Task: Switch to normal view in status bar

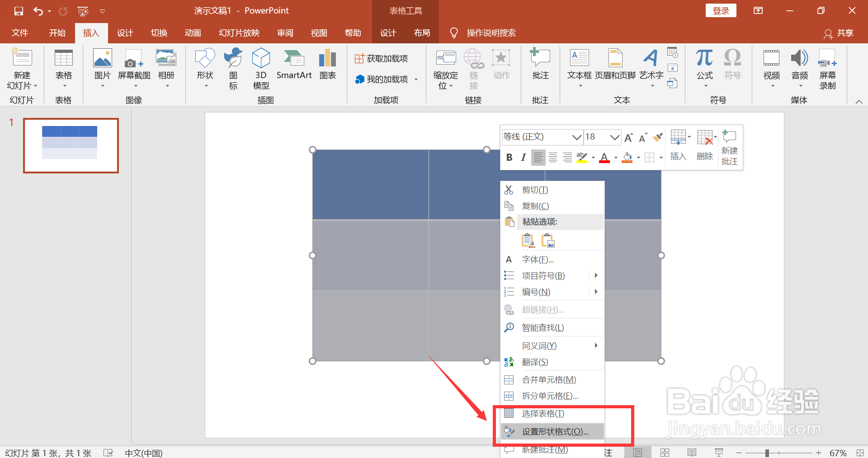Action: 638,453
